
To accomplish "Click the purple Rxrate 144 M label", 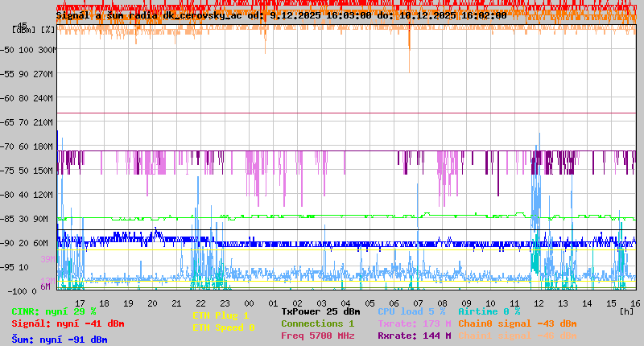I will point(414,336).
